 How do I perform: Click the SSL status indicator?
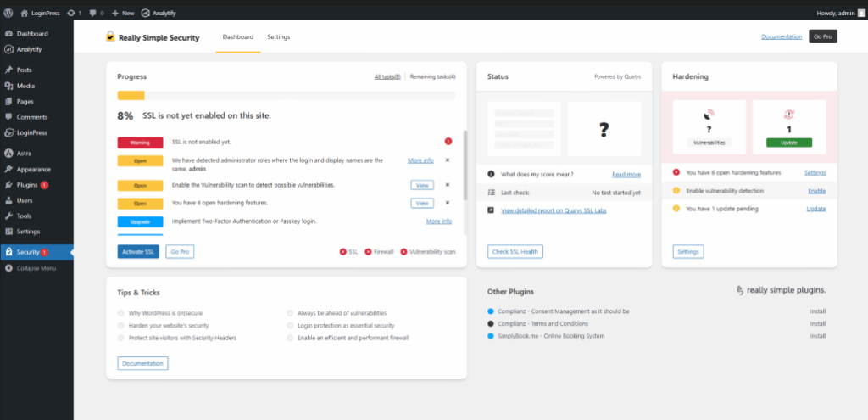click(x=348, y=251)
